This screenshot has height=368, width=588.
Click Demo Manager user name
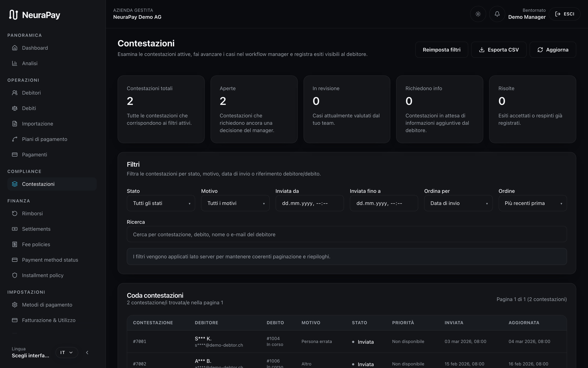coord(527,17)
